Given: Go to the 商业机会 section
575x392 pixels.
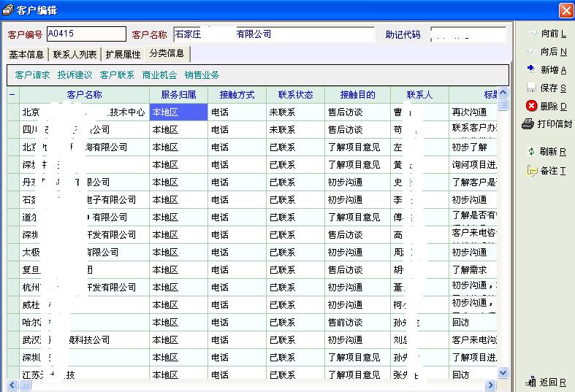Looking at the screenshot, I should pos(159,74).
